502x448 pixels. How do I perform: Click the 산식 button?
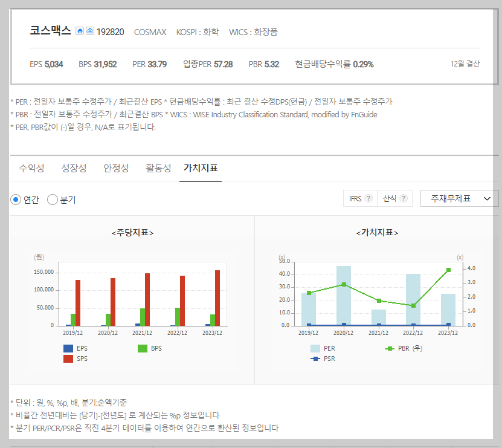[x=394, y=198]
